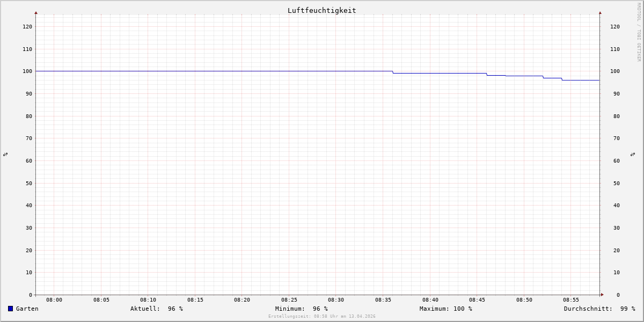Click the red arrow at x-axis end

602,295
